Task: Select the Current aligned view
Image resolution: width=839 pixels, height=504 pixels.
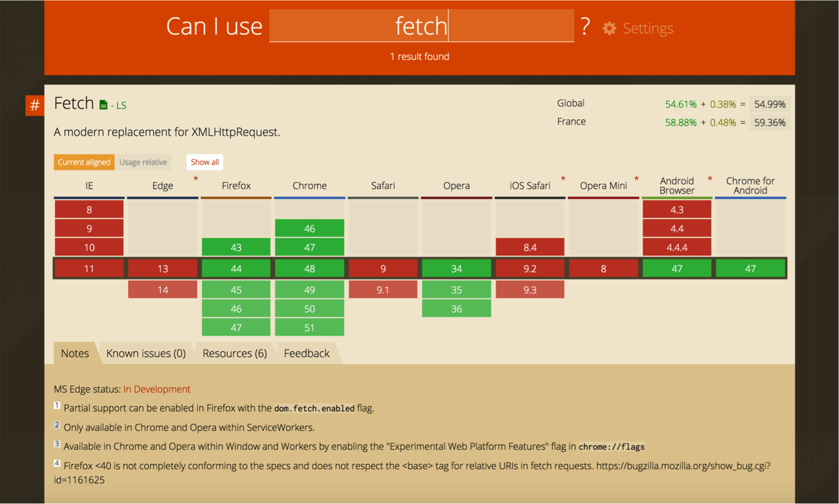Action: click(x=84, y=162)
